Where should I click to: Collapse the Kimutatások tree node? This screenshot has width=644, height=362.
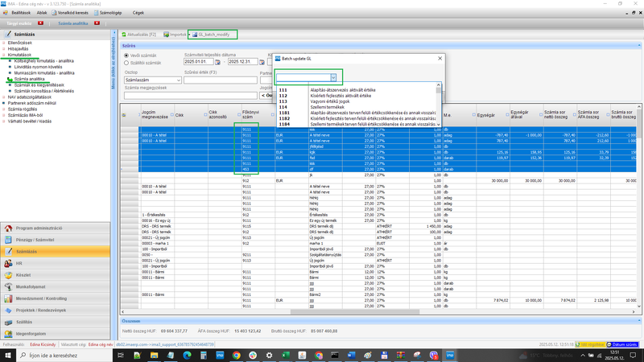pos(4,55)
